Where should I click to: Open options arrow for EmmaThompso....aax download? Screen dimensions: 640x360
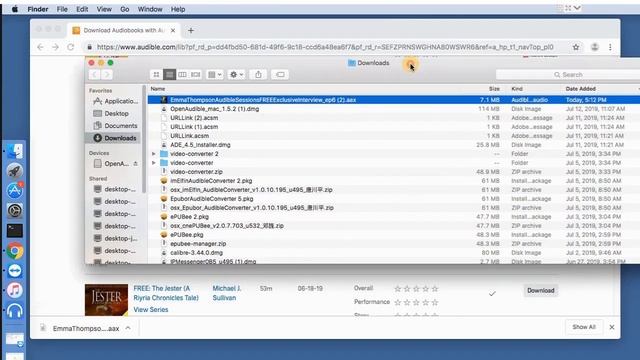128,328
